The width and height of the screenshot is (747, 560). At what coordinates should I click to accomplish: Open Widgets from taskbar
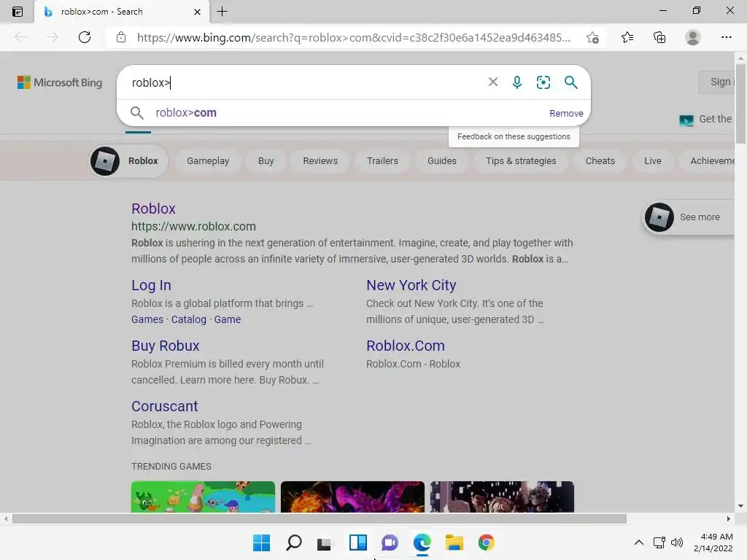point(357,542)
